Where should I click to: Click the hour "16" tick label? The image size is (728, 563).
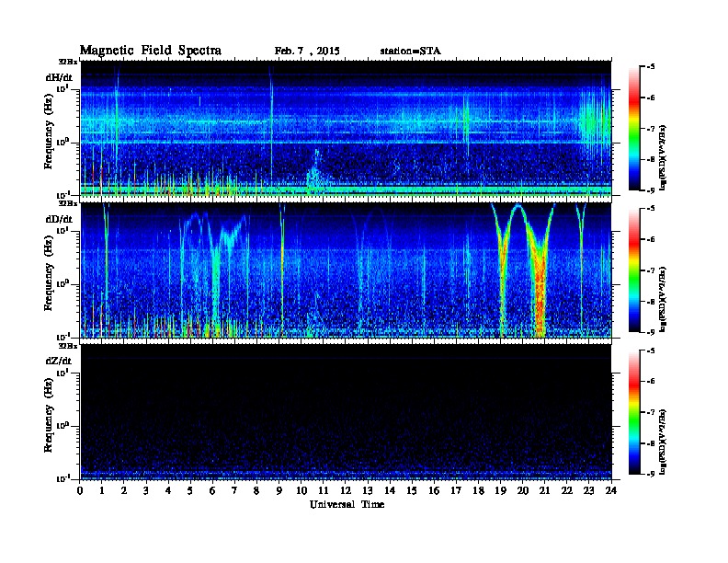pos(434,490)
